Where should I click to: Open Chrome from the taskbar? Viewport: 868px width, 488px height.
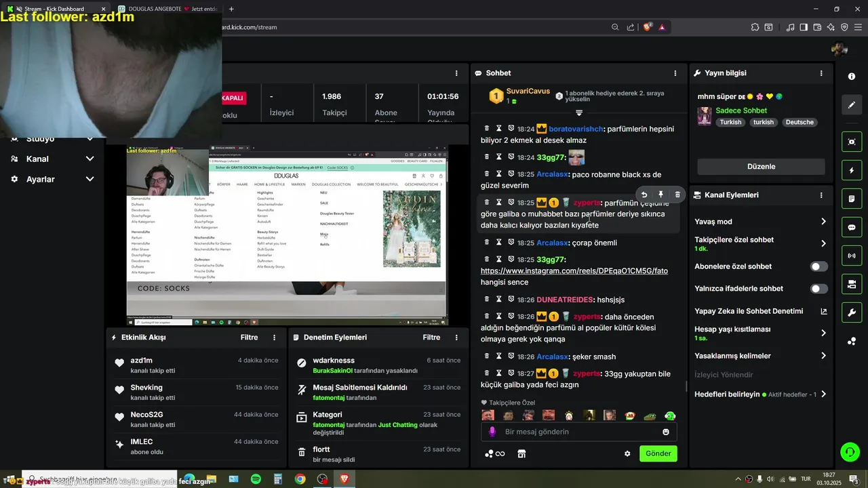[300, 479]
